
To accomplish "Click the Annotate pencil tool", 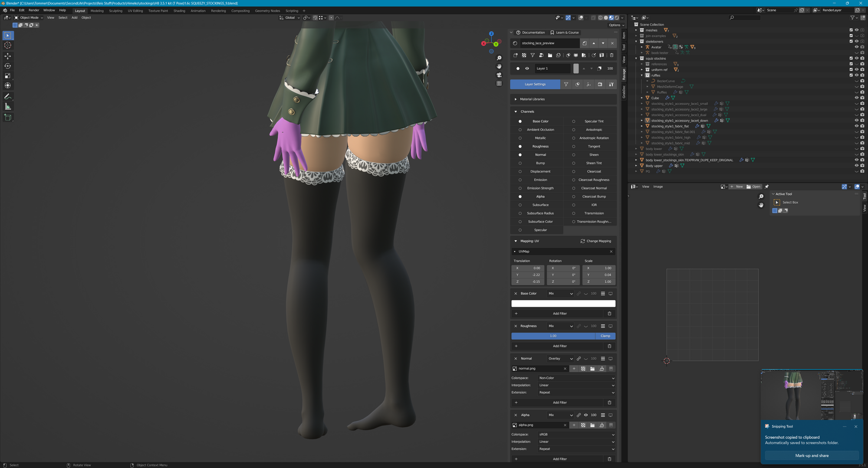I will tap(8, 97).
